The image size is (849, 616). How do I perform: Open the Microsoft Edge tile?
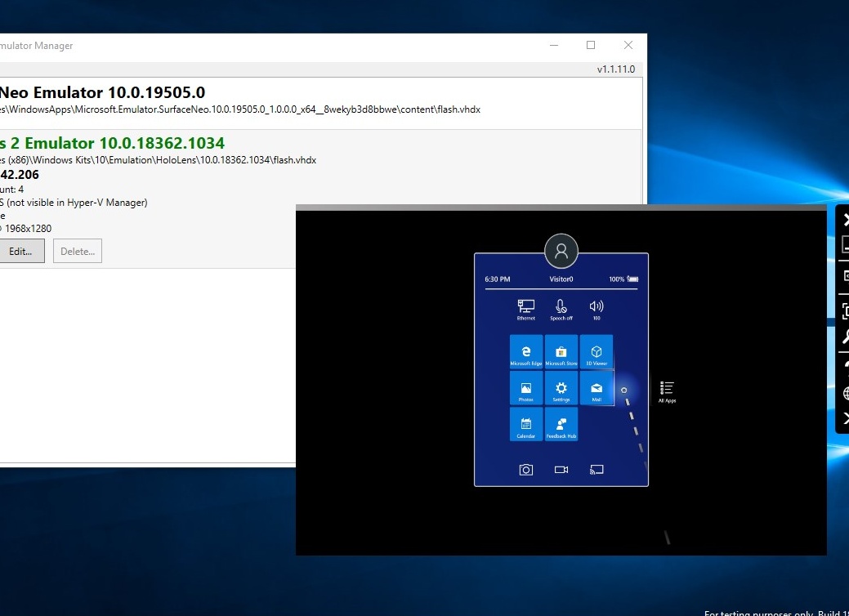pyautogui.click(x=525, y=350)
